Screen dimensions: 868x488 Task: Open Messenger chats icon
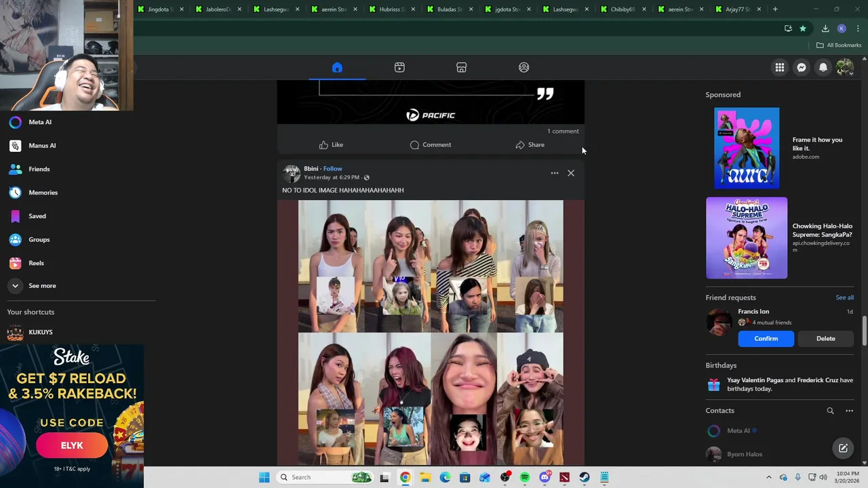point(802,67)
